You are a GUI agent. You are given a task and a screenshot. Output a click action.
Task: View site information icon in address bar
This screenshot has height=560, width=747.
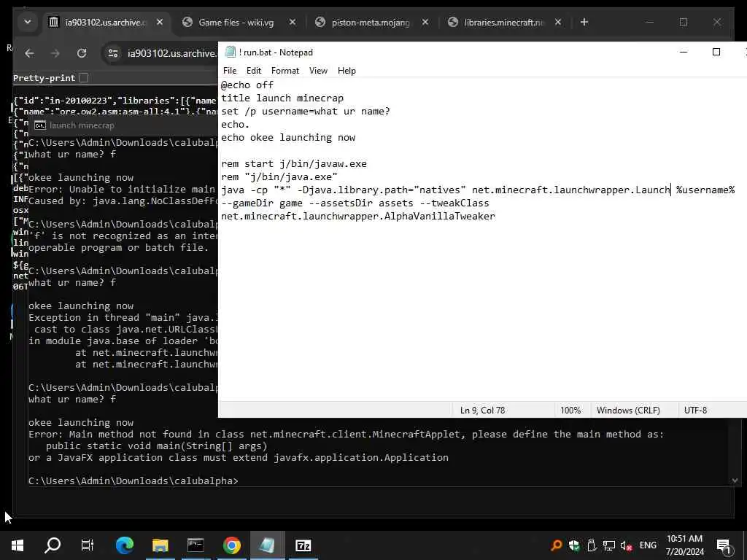click(x=113, y=53)
